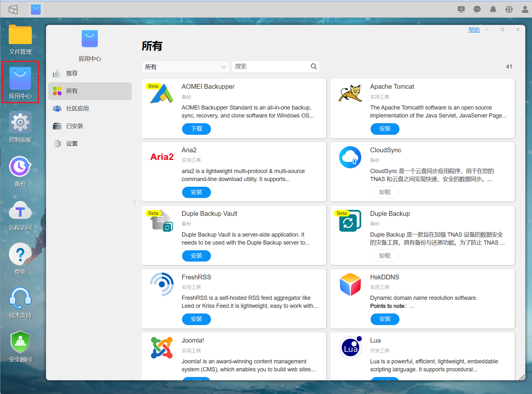Open the notifications bell icon

click(x=493, y=9)
